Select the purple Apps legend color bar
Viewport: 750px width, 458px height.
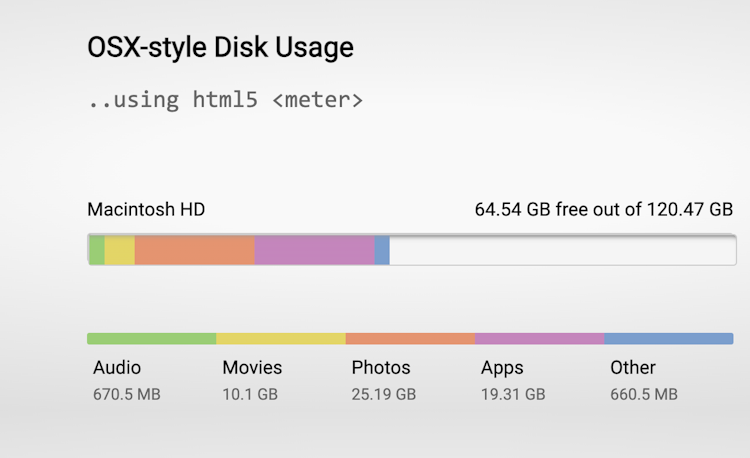(x=540, y=338)
